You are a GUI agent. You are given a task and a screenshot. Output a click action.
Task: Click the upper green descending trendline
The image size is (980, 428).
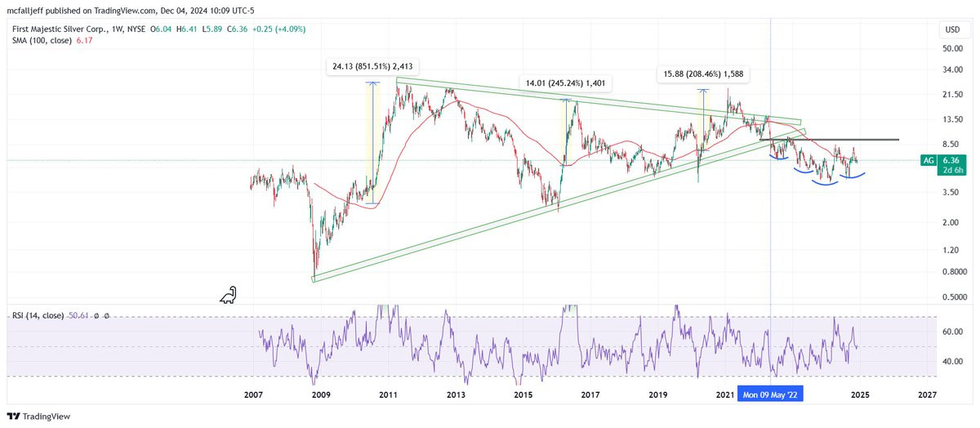(599, 100)
